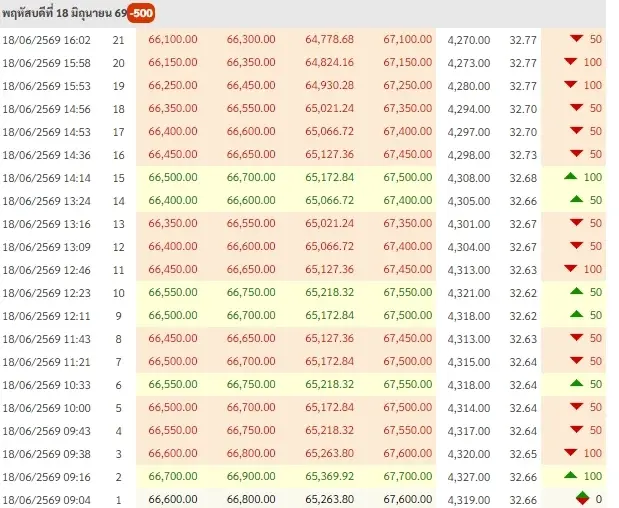Click value 65,369.92 in row 2
The height and width of the screenshot is (508, 619).
pyautogui.click(x=330, y=476)
